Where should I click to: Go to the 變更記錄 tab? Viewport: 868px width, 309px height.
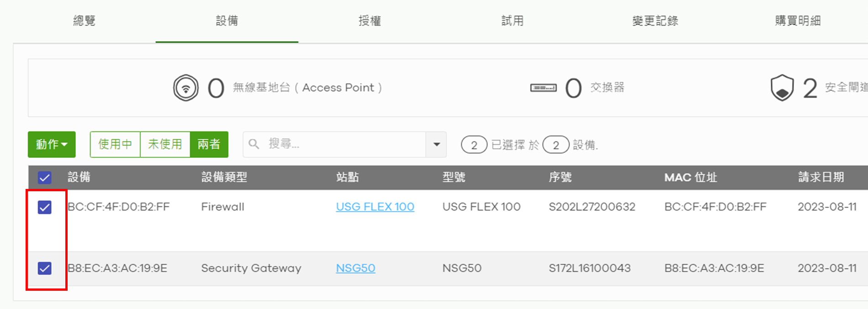tap(655, 21)
